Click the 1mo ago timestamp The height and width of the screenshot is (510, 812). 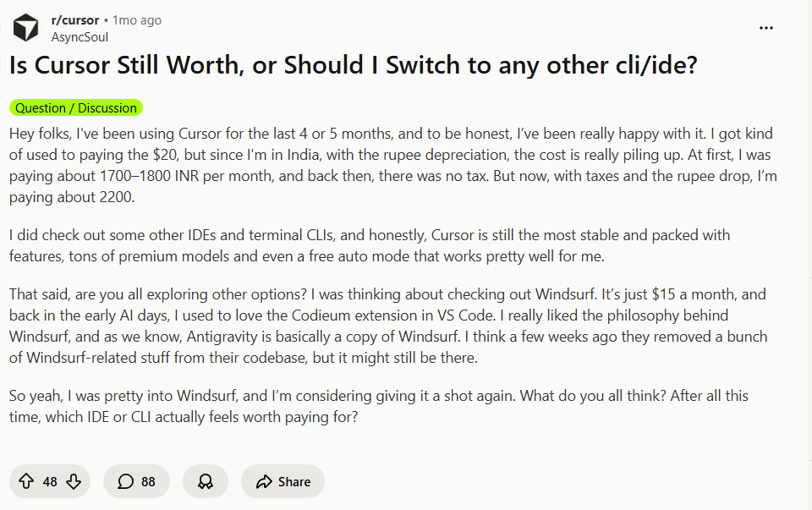(136, 19)
